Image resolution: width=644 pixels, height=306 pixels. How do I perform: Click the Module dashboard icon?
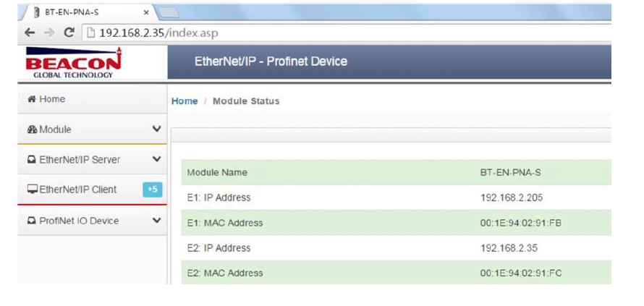click(32, 129)
